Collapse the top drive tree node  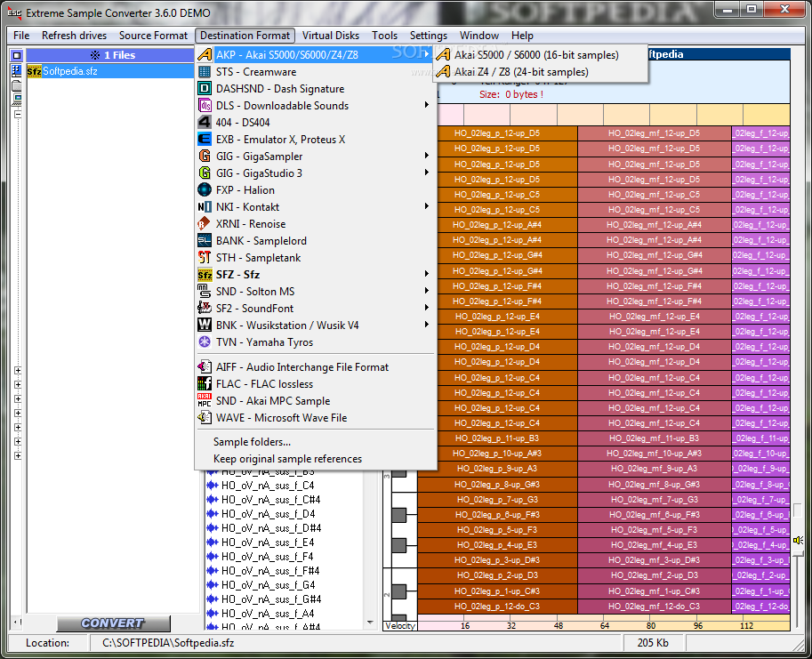(18, 115)
